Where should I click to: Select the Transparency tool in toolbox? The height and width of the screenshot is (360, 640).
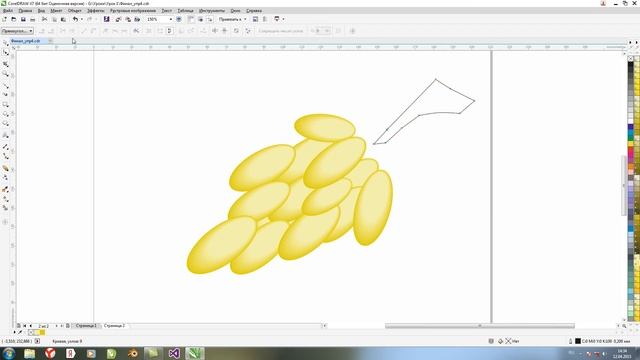point(5,178)
